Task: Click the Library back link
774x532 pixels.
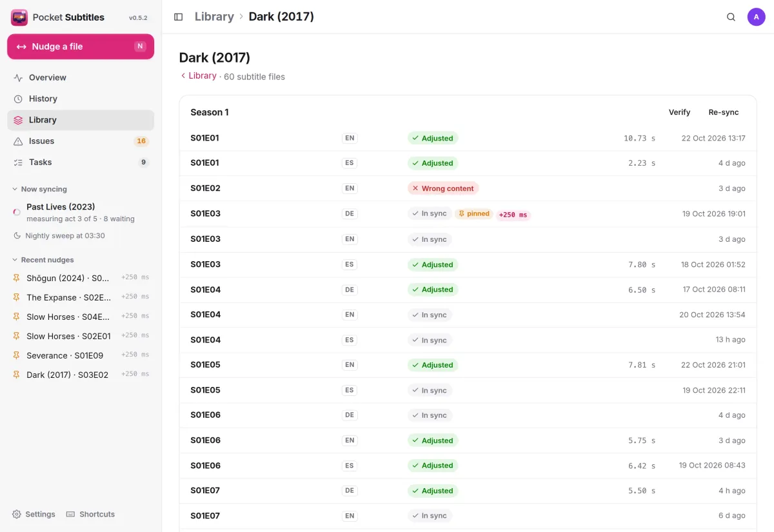Action: [198, 75]
